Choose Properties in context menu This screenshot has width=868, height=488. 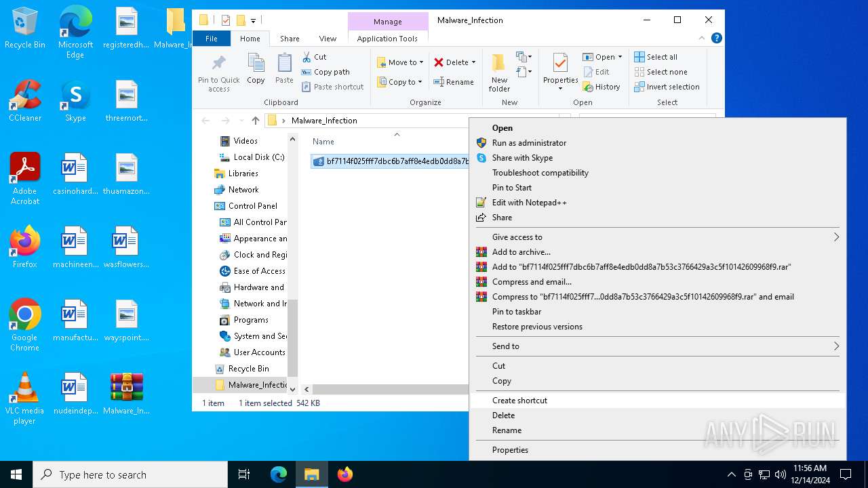click(x=658, y=450)
